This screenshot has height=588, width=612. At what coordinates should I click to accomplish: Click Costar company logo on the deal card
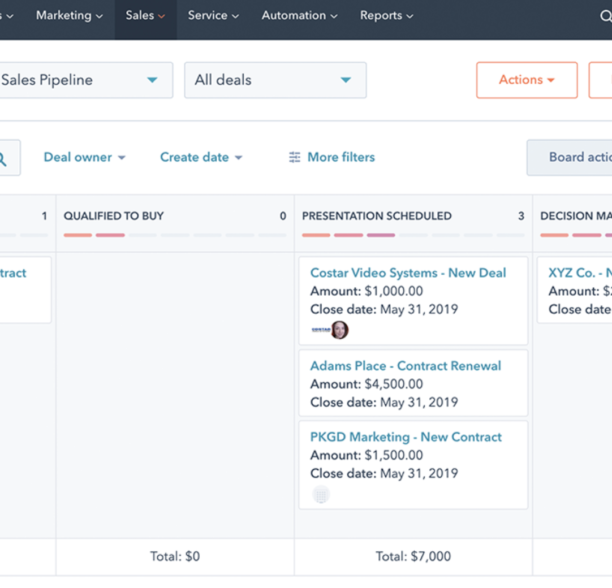[321, 330]
